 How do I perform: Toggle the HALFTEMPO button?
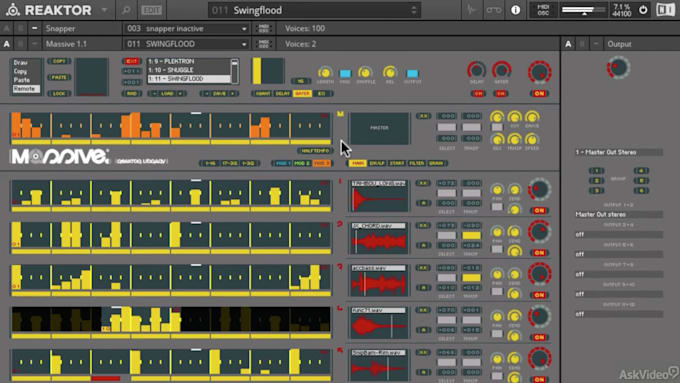click(315, 151)
